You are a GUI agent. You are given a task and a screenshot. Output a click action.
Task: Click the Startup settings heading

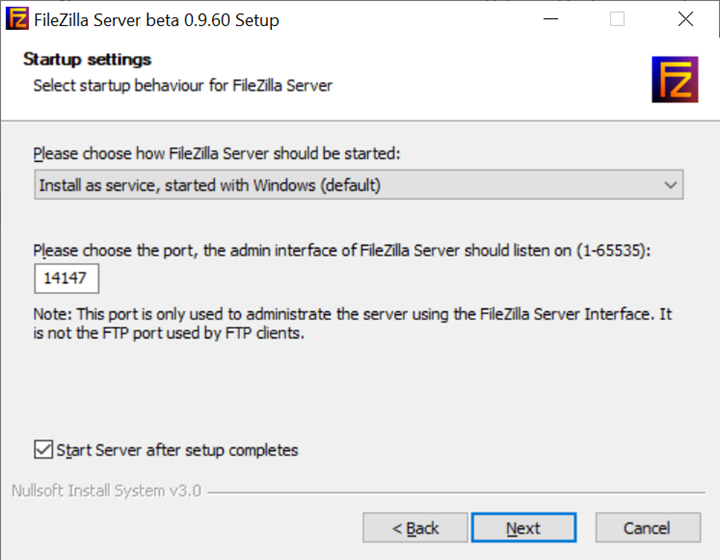coord(87,59)
